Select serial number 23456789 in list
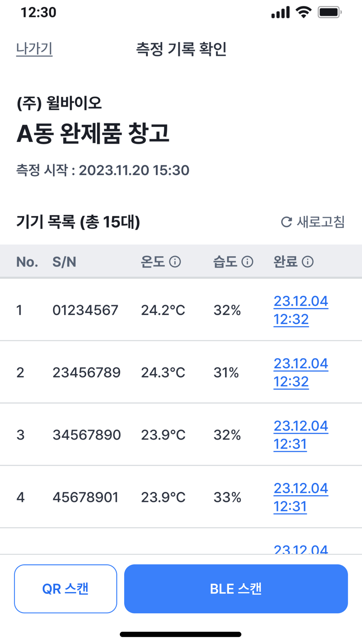 [87, 373]
